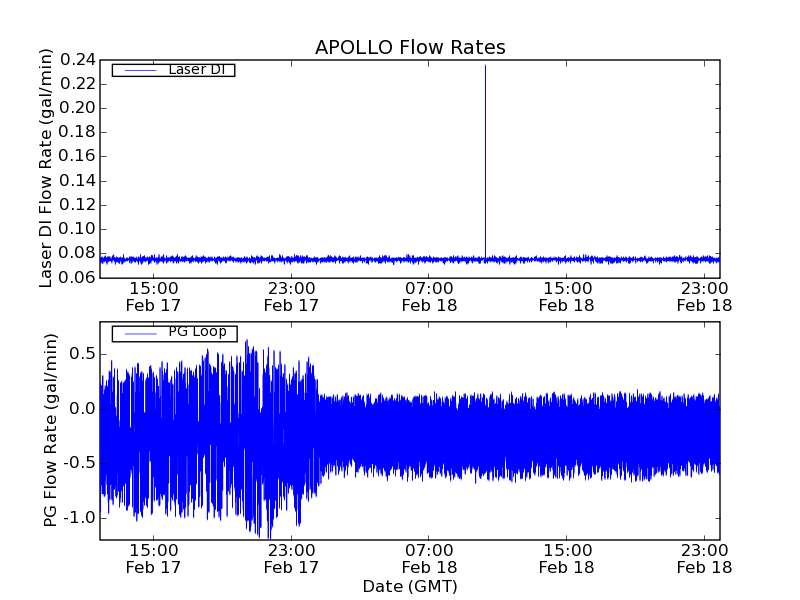Click "15:00 Feb 17" tick under PG Loop plot

pyautogui.click(x=154, y=559)
